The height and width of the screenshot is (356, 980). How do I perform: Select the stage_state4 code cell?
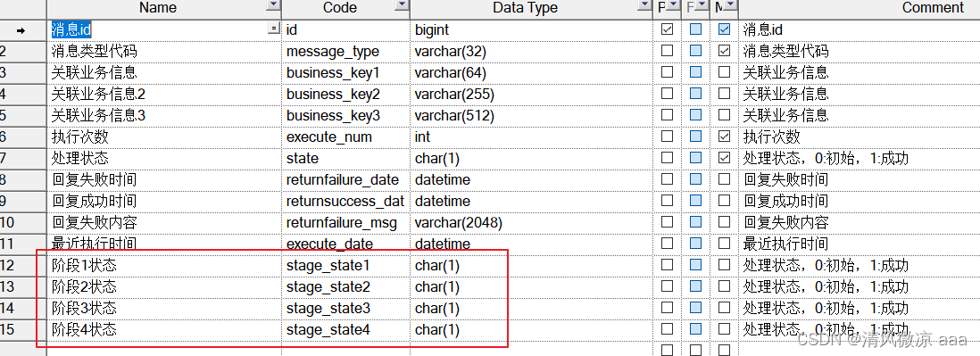(345, 329)
